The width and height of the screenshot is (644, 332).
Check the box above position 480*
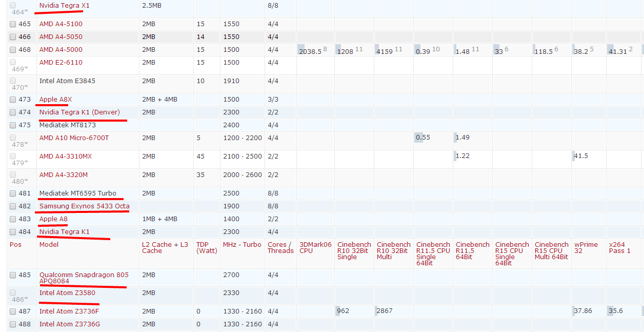click(13, 174)
